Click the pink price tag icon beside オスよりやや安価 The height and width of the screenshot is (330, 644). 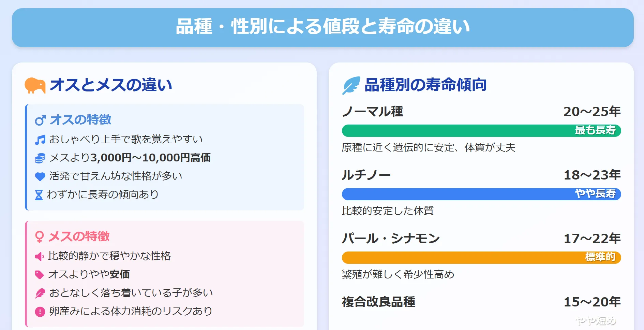tap(39, 275)
